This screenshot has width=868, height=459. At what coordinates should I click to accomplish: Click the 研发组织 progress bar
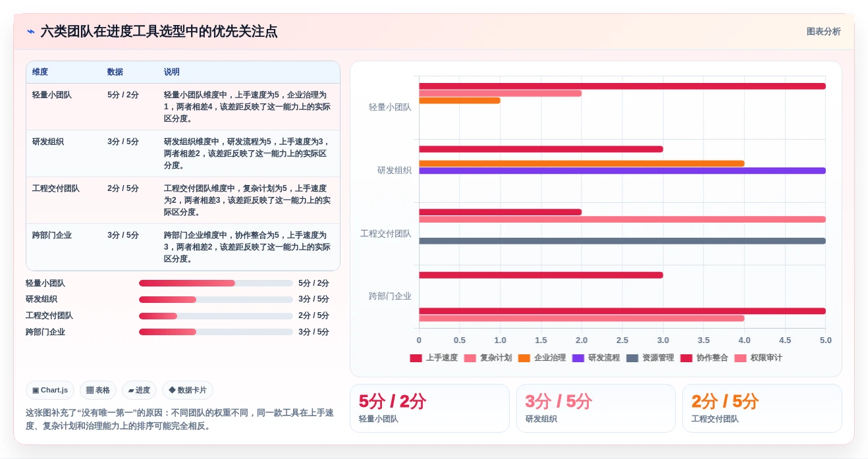pos(216,300)
